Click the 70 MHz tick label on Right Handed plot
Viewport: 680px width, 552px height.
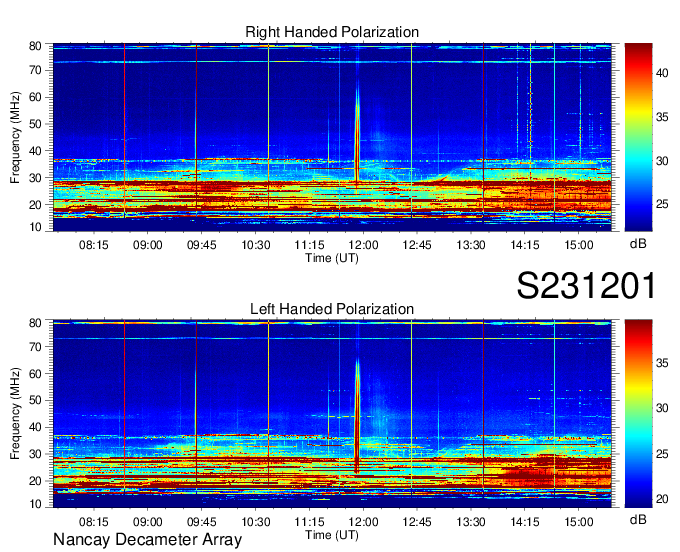35,70
